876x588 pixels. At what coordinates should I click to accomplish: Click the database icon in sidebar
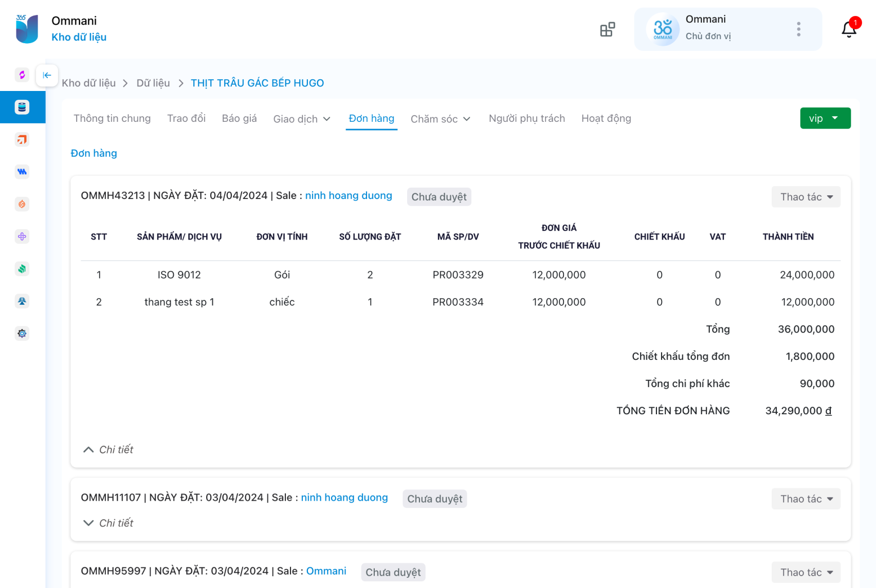coord(22,107)
